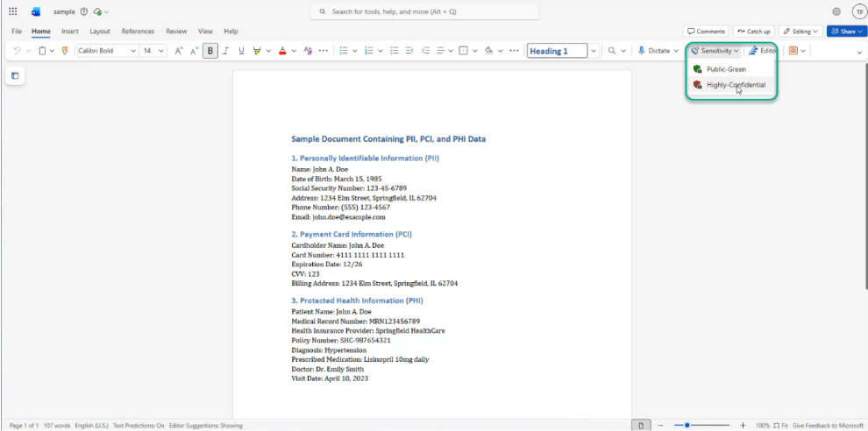868x431 pixels.
Task: Open the app launcher grid
Action: click(x=12, y=11)
